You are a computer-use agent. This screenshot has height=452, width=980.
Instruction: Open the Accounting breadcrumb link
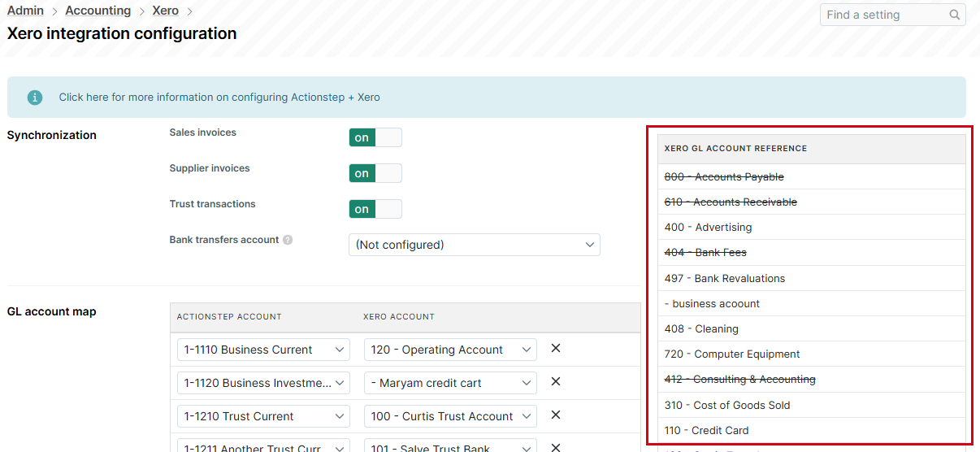coord(98,11)
